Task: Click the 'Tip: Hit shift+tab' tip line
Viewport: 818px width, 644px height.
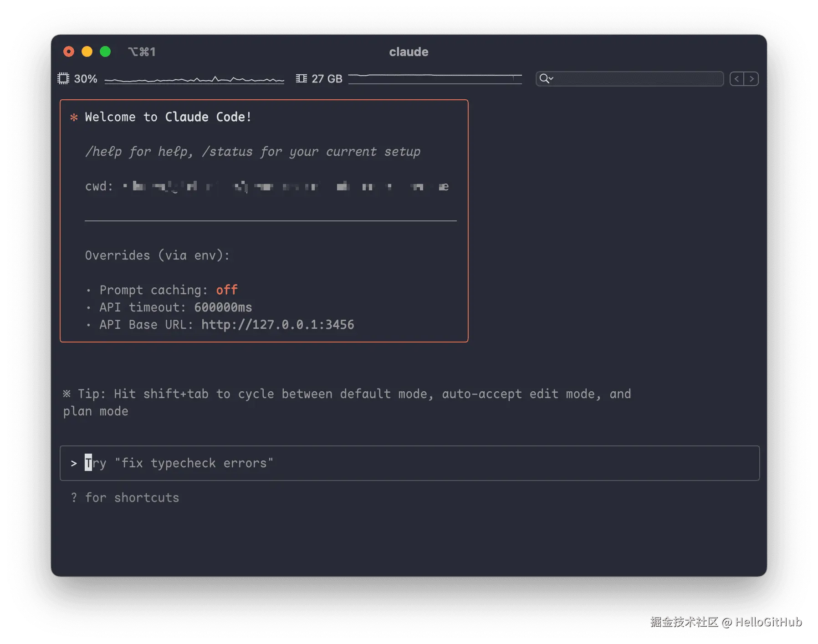Action: [x=347, y=403]
